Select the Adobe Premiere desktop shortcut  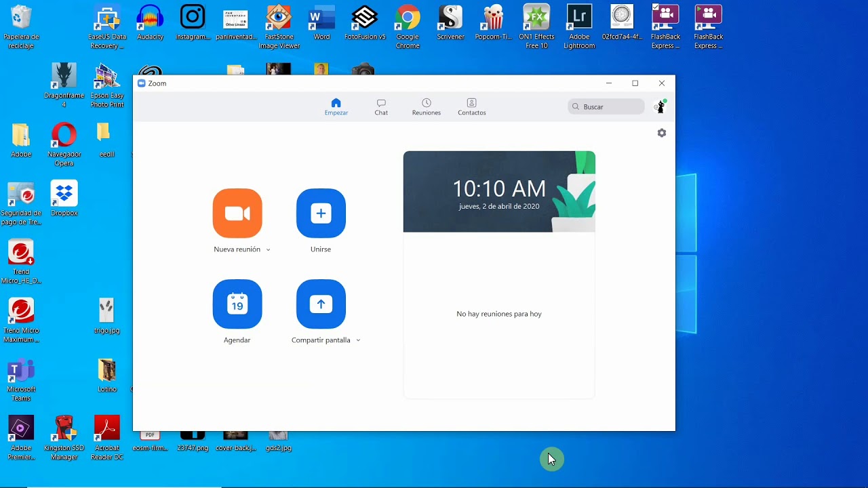tap(21, 439)
